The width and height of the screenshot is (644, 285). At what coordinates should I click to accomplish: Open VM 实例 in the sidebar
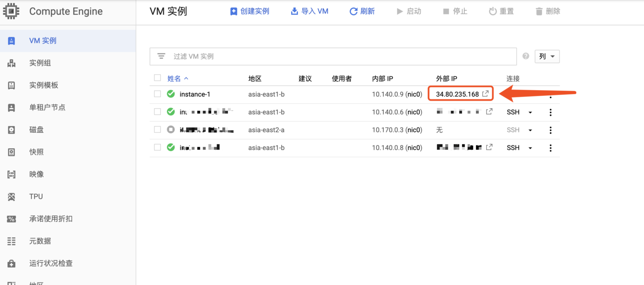pyautogui.click(x=68, y=41)
